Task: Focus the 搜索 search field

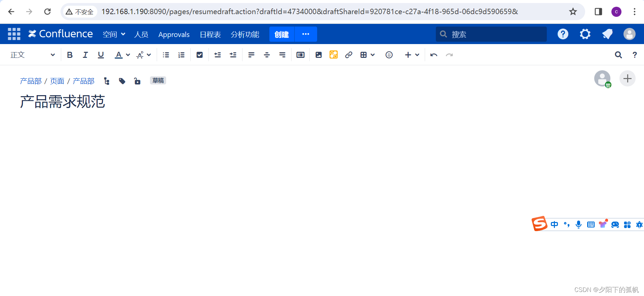Action: pos(491,34)
